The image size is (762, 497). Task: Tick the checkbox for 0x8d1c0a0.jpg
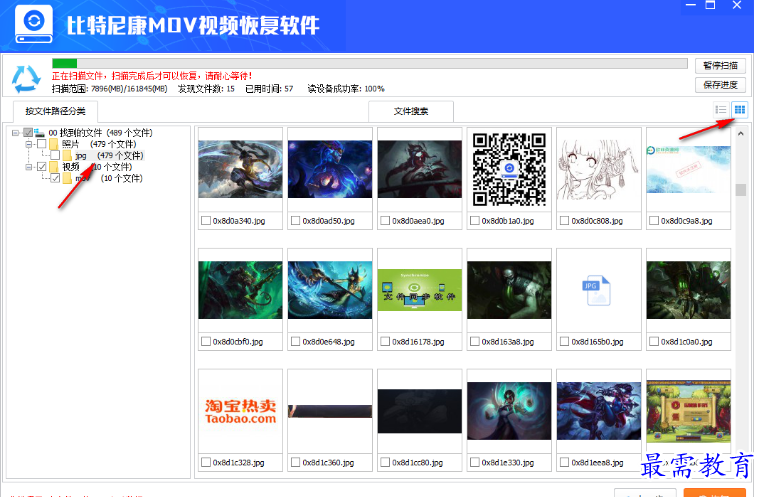pyautogui.click(x=654, y=342)
